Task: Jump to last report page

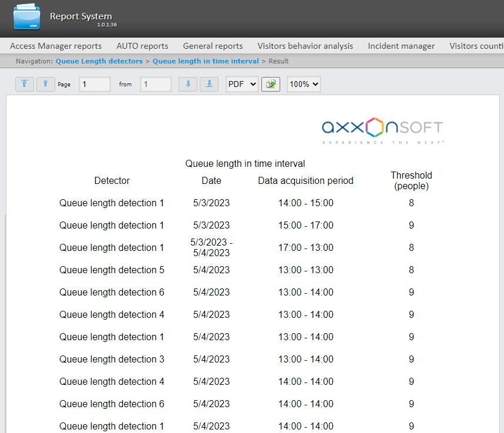Action: coord(209,84)
